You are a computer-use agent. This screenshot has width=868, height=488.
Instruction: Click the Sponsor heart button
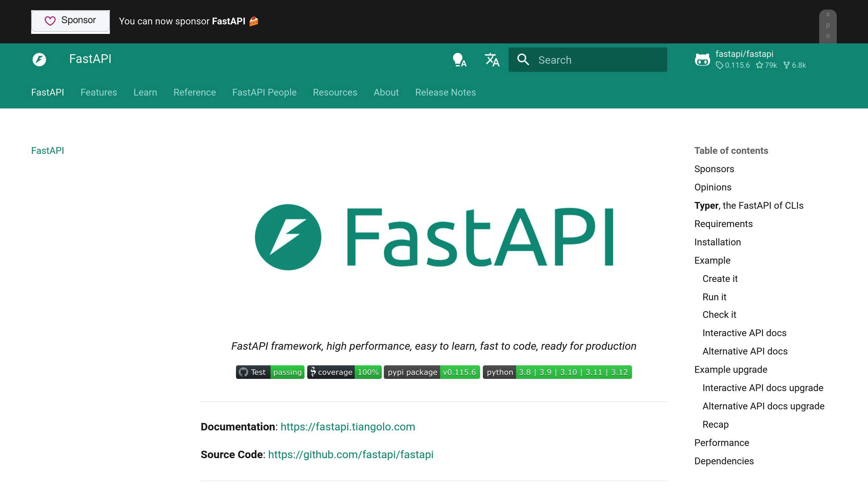tap(71, 22)
